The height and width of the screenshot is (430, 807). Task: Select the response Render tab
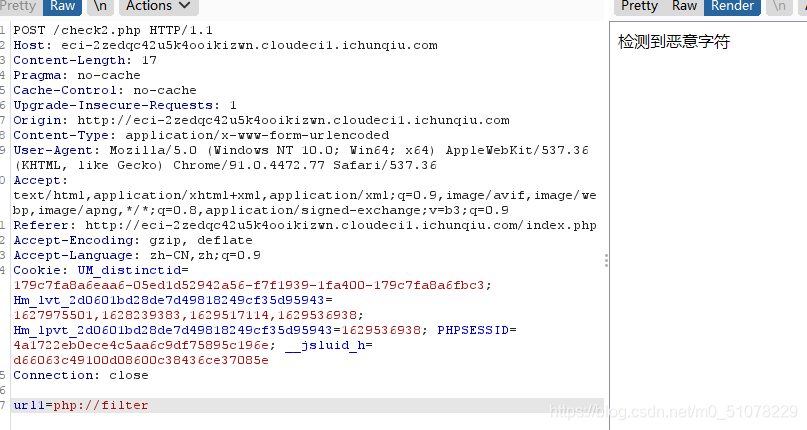732,6
